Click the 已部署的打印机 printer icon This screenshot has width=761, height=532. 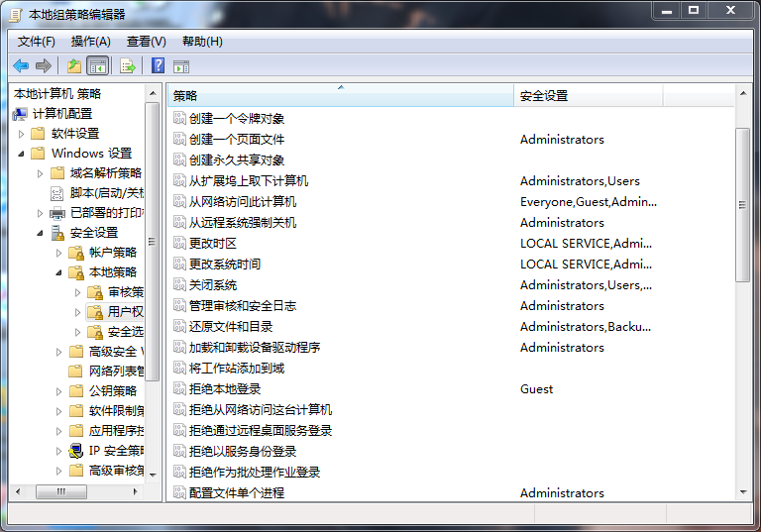[x=57, y=213]
